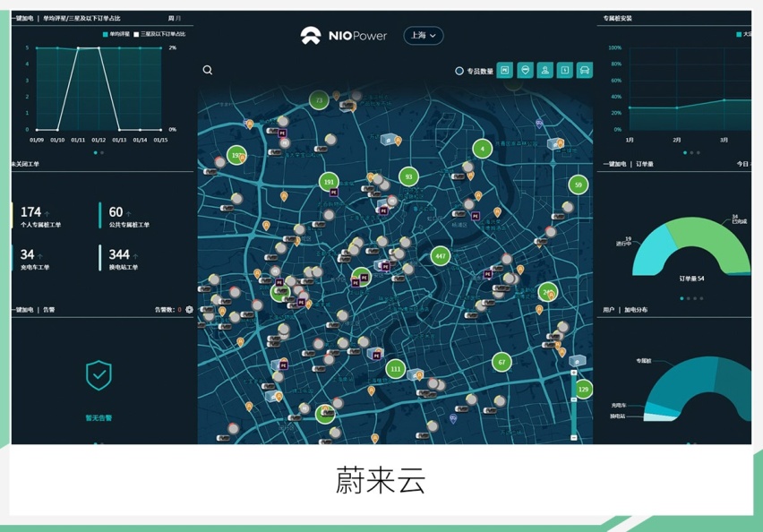763x532 pixels.
Task: Toggle 三星及以下订单占比 legend series
Action: click(x=159, y=34)
